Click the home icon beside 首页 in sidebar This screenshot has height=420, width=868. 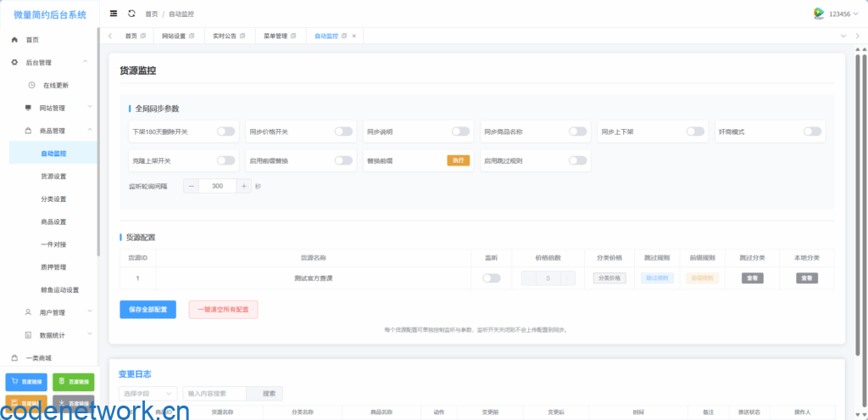point(14,40)
